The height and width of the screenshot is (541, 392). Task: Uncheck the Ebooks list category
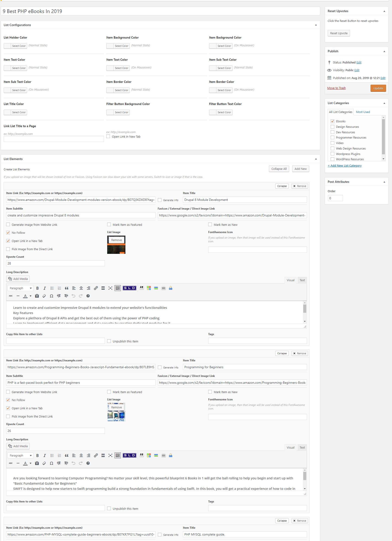coord(332,121)
